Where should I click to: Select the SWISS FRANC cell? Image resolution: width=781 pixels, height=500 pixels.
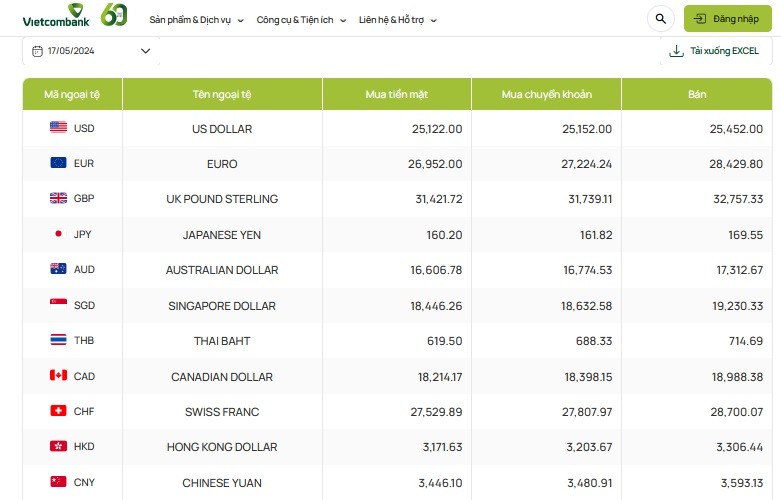(222, 412)
